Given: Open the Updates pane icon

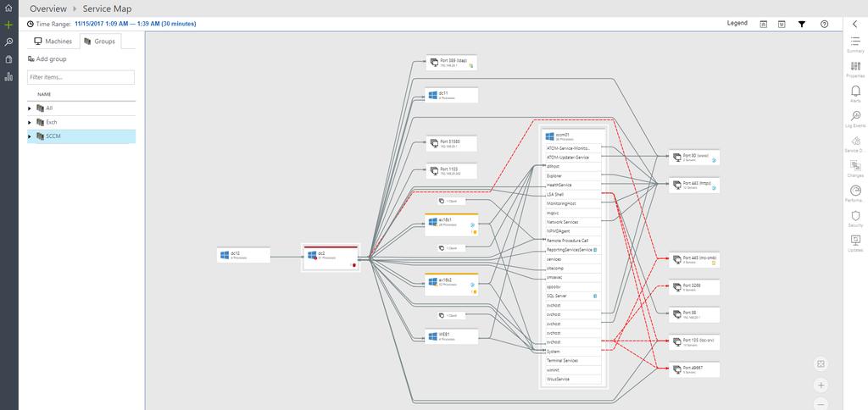Looking at the screenshot, I should point(855,240).
